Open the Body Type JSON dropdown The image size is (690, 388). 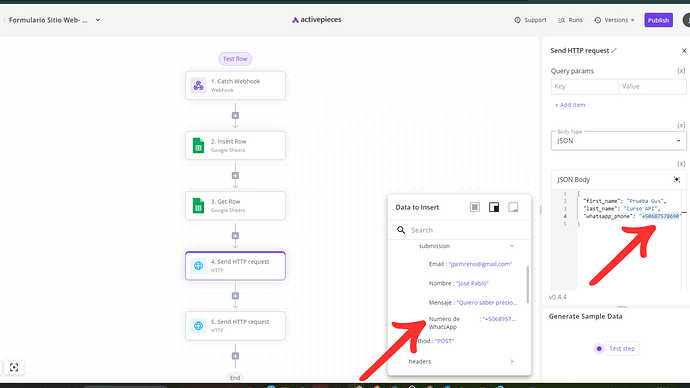[x=618, y=141]
